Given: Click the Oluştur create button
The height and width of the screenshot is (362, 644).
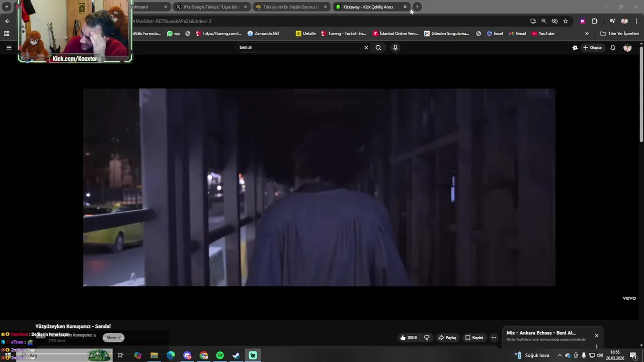Looking at the screenshot, I should 593,47.
